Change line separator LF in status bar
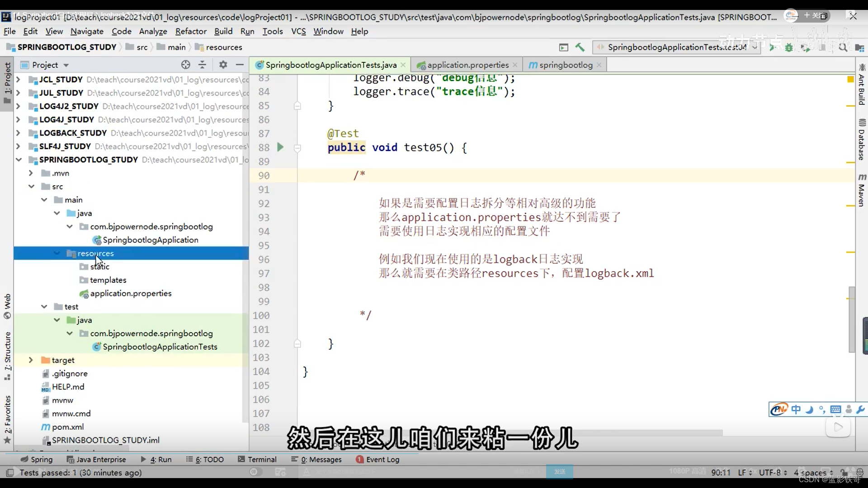Screen dimensions: 868x488 coord(745,472)
